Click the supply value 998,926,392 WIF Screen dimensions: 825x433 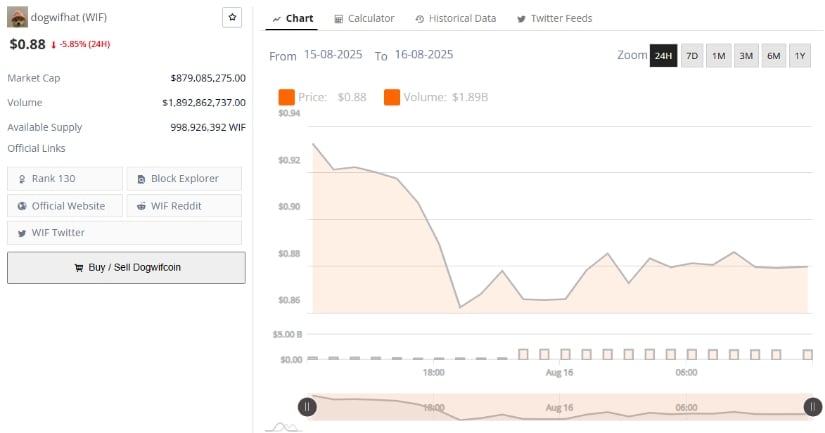208,127
